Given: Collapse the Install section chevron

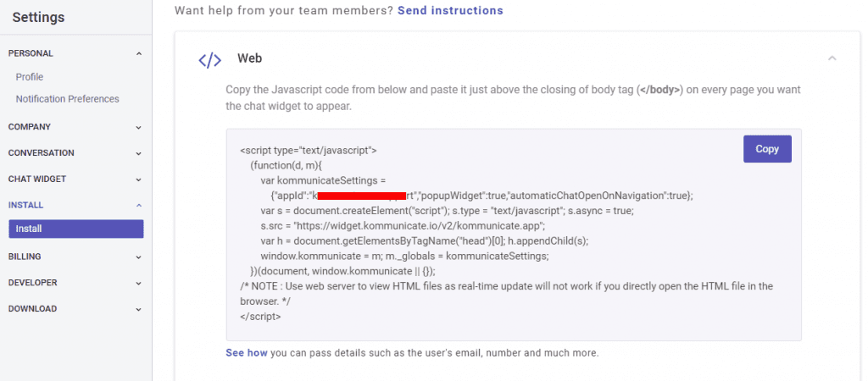Looking at the screenshot, I should (x=139, y=205).
